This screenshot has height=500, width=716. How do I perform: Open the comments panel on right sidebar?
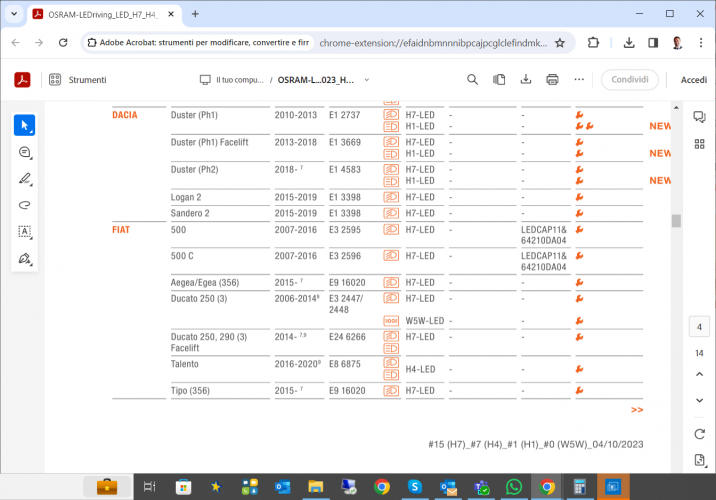(699, 117)
